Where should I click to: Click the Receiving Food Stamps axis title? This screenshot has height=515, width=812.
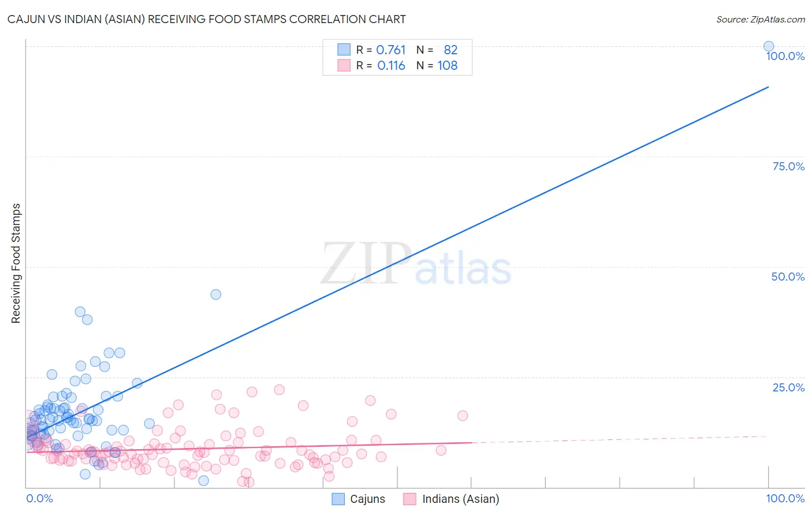[x=16, y=263]
